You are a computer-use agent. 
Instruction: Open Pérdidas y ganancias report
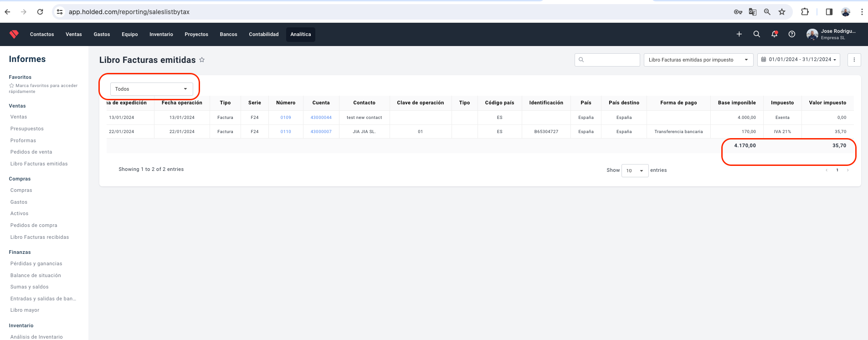pyautogui.click(x=36, y=263)
